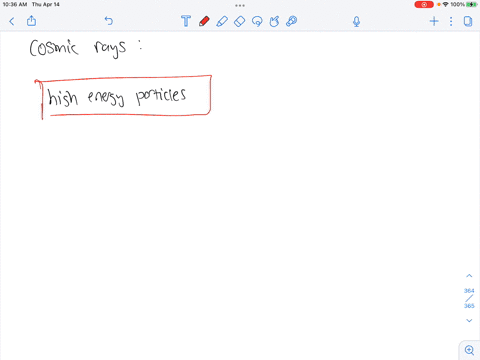Select the hand/finger drawing tool
Screen dimensions: 480x360
(x=274, y=21)
